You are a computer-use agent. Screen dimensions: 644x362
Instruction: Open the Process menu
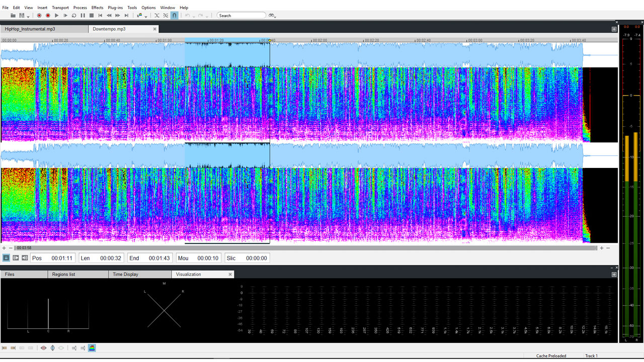click(80, 7)
